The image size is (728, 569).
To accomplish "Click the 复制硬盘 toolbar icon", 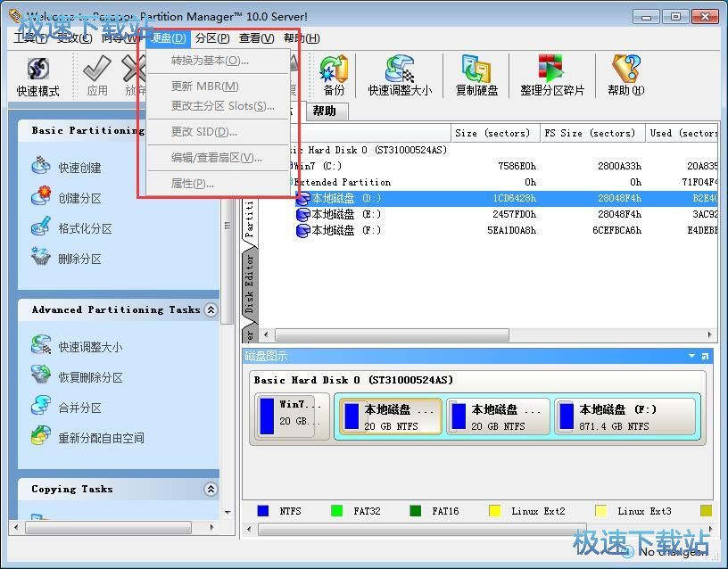I will tap(476, 69).
